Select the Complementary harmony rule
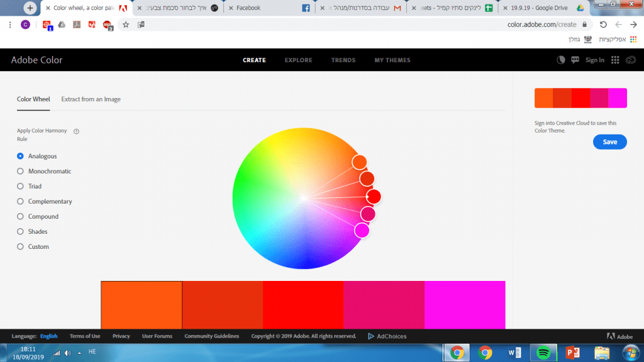This screenshot has height=362, width=644. (20, 201)
